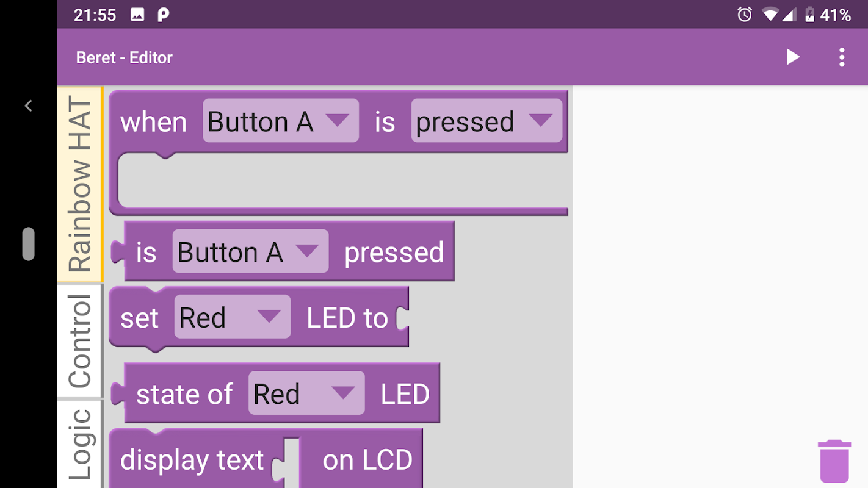The height and width of the screenshot is (488, 868).
Task: Open the three-dot overflow menu
Action: (842, 57)
